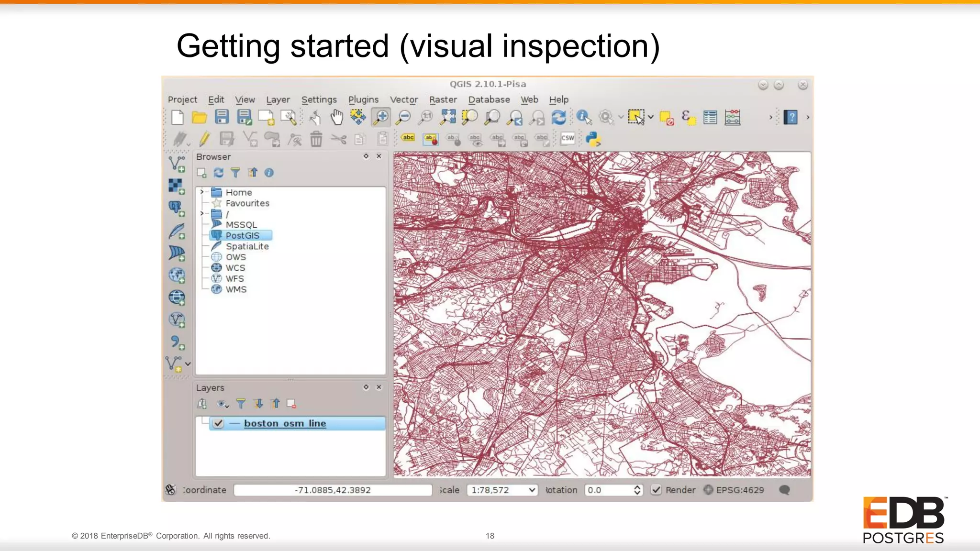Select the Favourites entry in Browser
This screenshot has width=980, height=551.
247,203
